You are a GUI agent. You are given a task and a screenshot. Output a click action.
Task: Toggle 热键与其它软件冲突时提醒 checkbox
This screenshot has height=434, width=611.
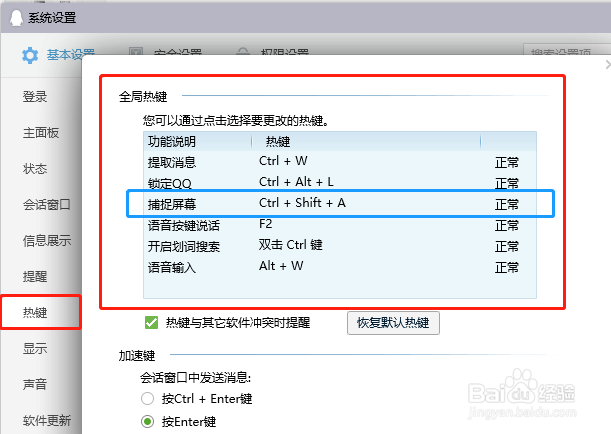[151, 323]
